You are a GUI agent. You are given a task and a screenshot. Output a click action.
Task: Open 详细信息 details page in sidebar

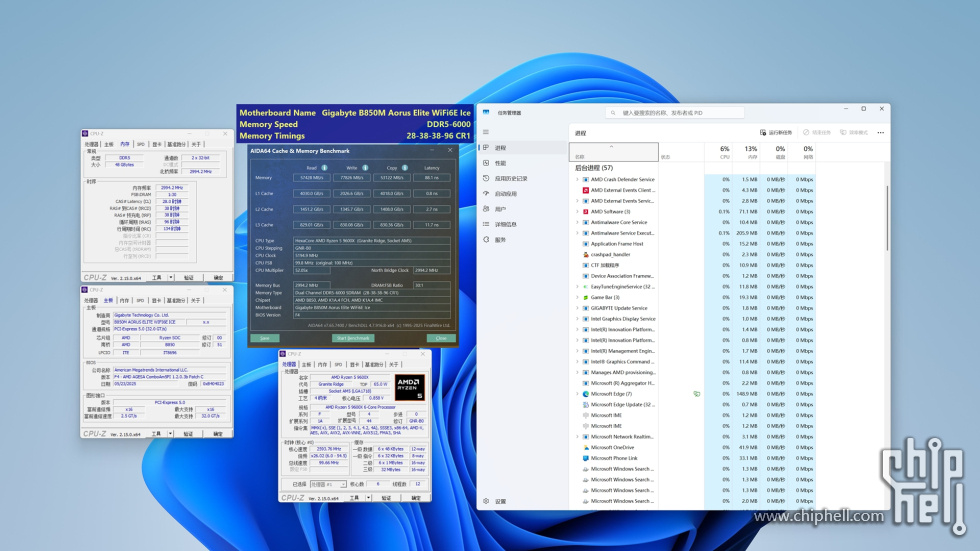pyautogui.click(x=506, y=224)
